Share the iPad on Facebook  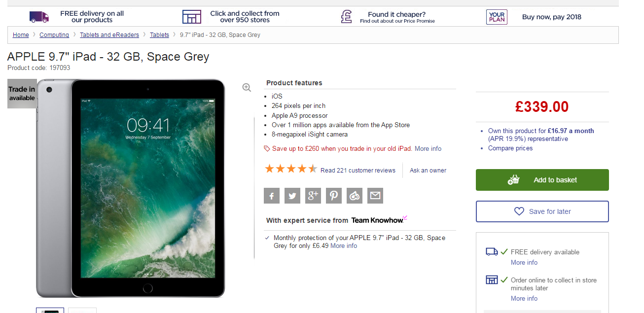click(272, 196)
